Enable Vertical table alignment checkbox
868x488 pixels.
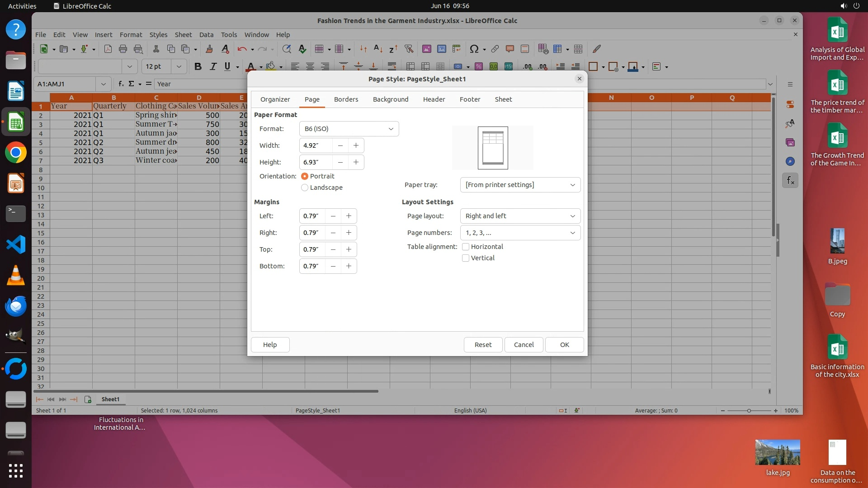click(x=466, y=258)
